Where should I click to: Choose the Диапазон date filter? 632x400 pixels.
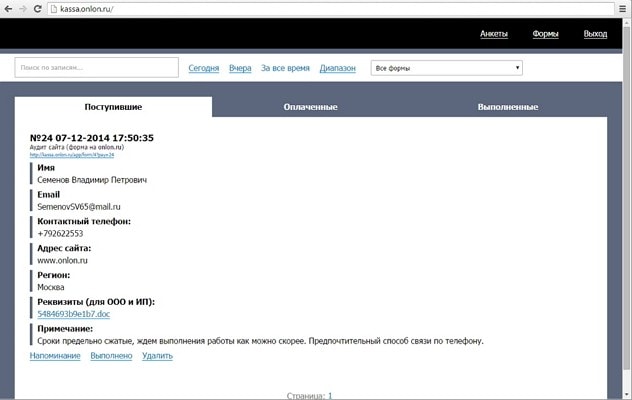[x=337, y=68]
